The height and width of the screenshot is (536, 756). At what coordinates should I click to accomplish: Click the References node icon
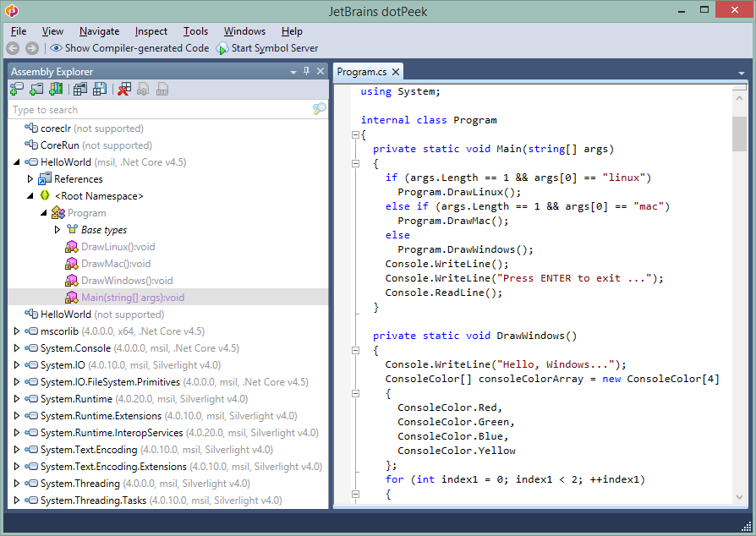point(45,179)
